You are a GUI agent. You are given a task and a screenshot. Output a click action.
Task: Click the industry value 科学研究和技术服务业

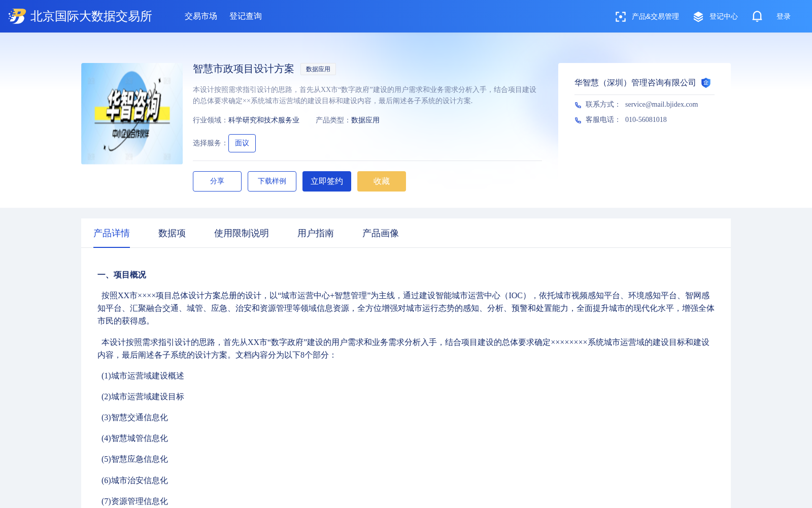coord(264,120)
